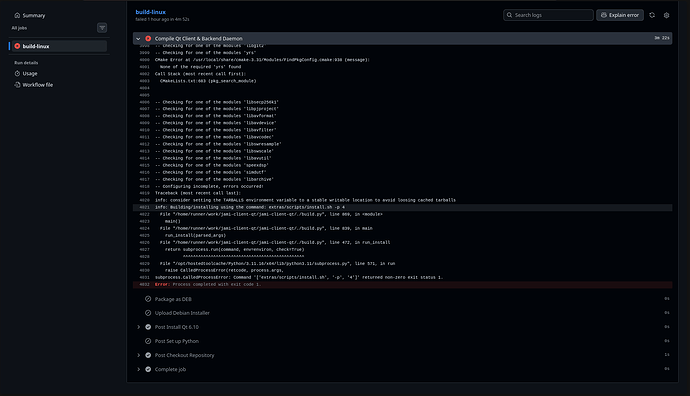Select the failed build-linux job in sidebar
Viewport: 690px width, 396px height.
tap(59, 46)
